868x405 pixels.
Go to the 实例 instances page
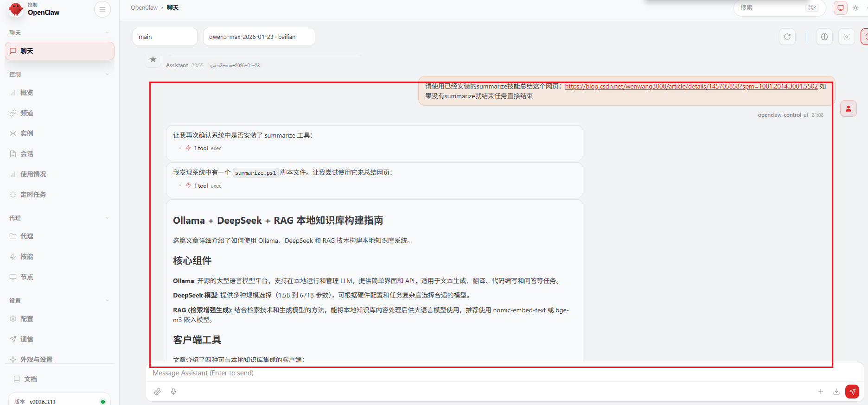tap(59, 133)
